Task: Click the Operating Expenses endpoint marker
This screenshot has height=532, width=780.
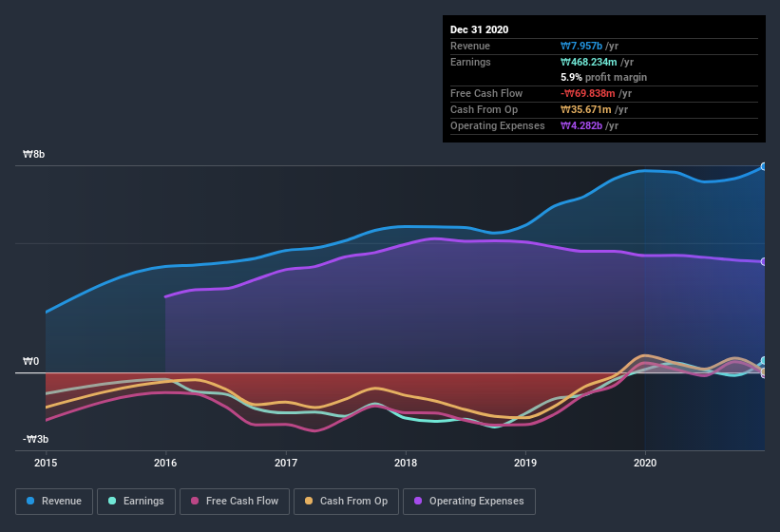Action: 764,261
